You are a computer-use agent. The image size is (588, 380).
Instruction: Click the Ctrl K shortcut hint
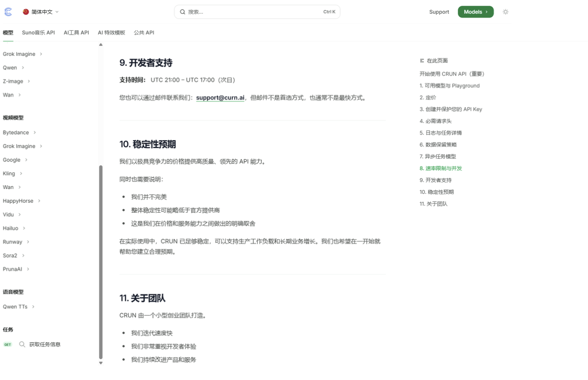[x=329, y=12]
